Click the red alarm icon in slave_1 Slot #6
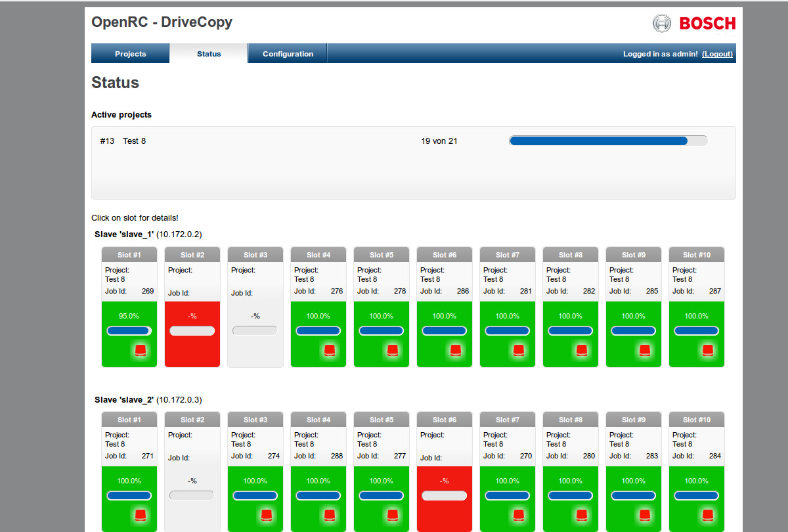The width and height of the screenshot is (788, 532). tap(456, 350)
